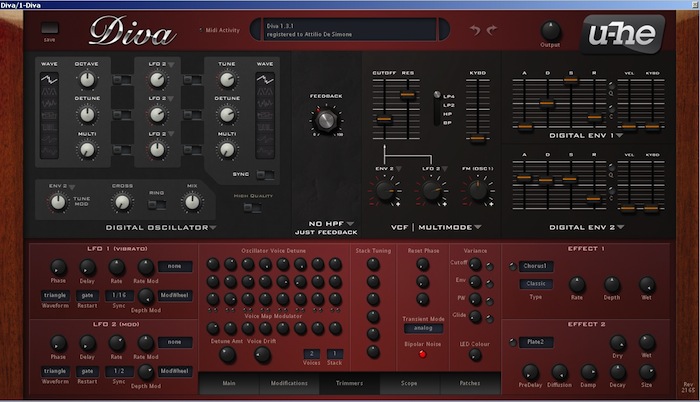
Task: Click the oscillator Mix knob
Action: click(192, 202)
